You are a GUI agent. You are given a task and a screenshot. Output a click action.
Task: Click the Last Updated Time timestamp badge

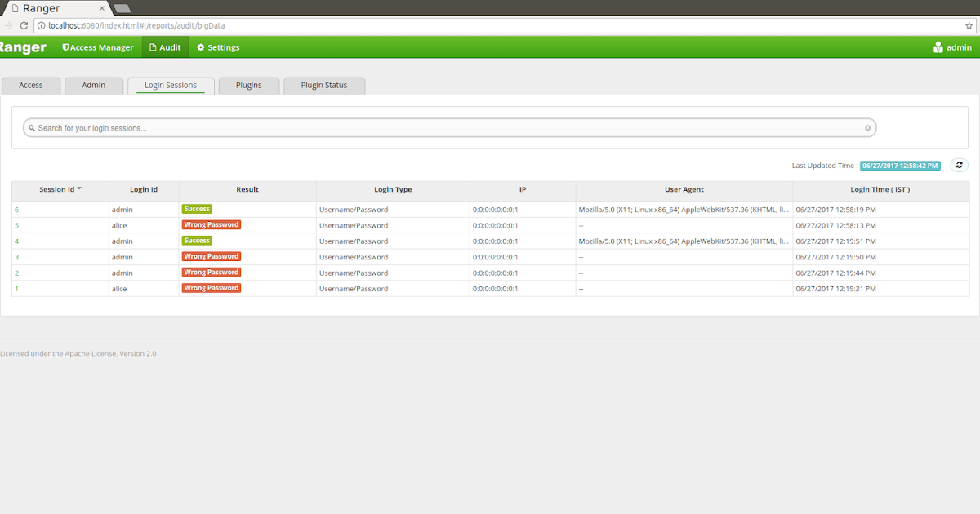pos(900,166)
